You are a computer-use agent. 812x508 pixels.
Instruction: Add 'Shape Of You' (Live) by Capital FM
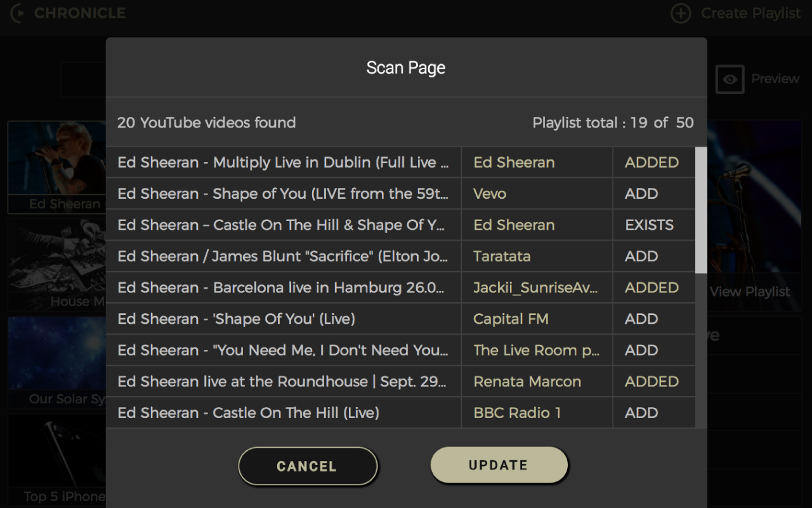641,319
